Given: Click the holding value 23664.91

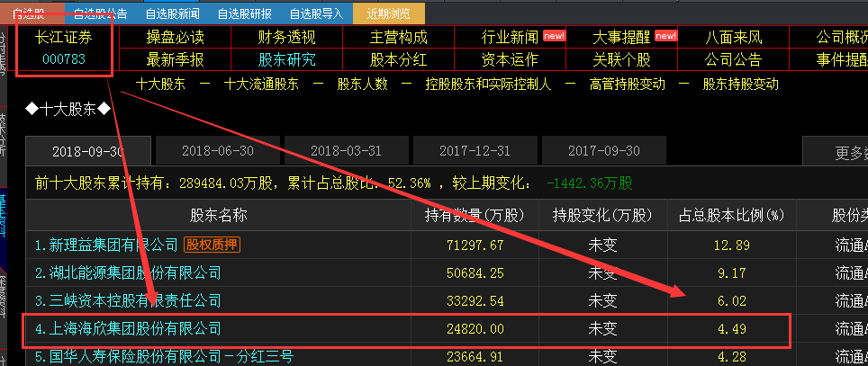Looking at the screenshot, I should point(475,357).
